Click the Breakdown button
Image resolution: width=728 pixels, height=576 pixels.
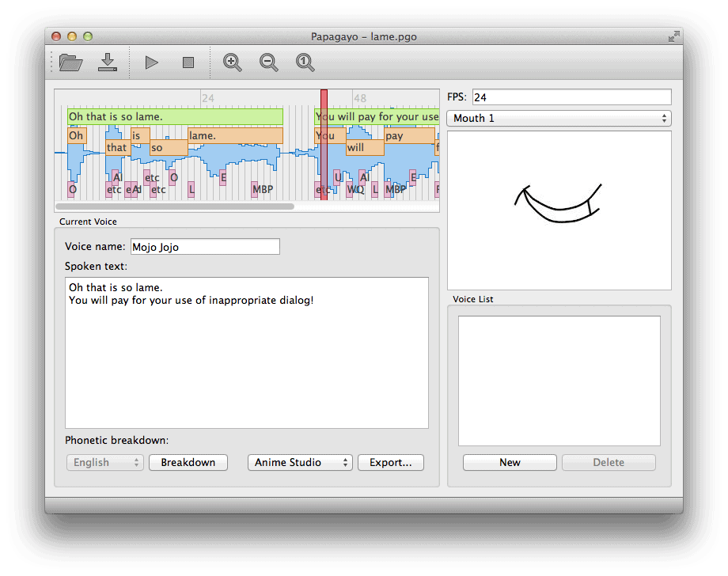click(188, 462)
